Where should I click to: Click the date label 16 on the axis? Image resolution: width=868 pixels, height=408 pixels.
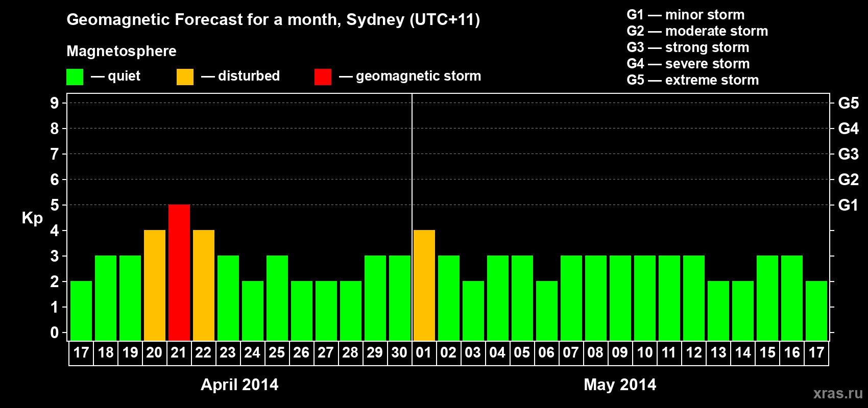pos(791,352)
